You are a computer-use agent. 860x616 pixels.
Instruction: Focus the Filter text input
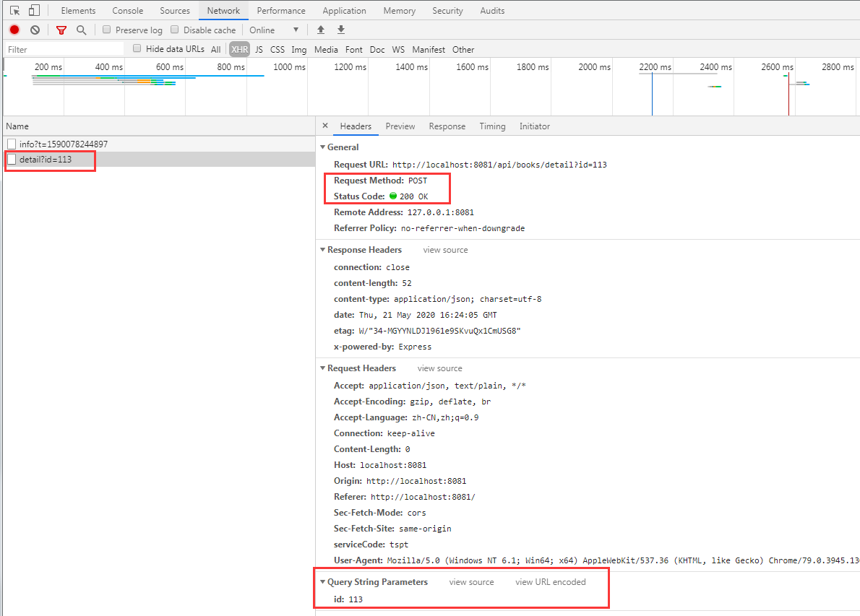pyautogui.click(x=65, y=49)
